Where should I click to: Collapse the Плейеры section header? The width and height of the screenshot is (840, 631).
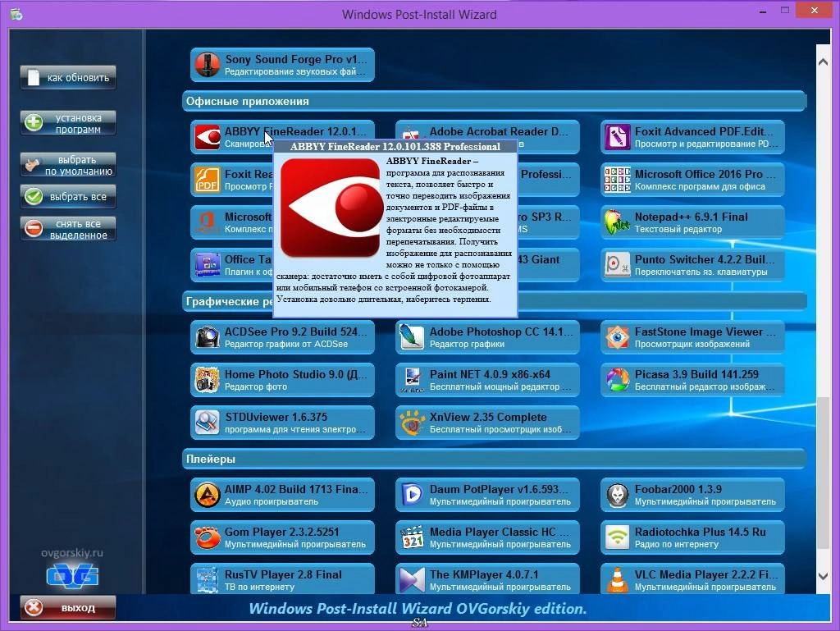(494, 459)
